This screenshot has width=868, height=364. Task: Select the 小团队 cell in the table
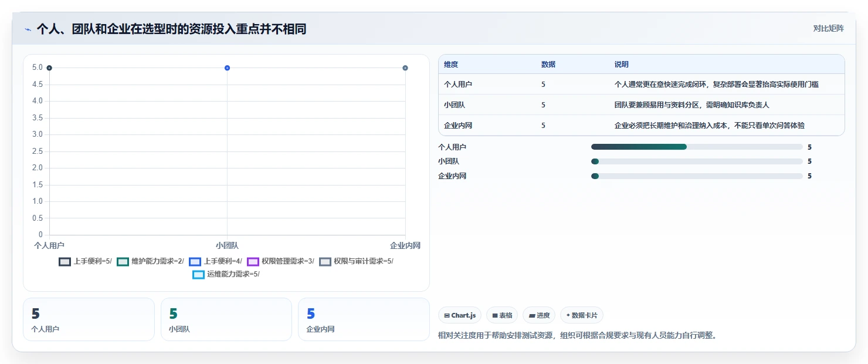coord(455,105)
